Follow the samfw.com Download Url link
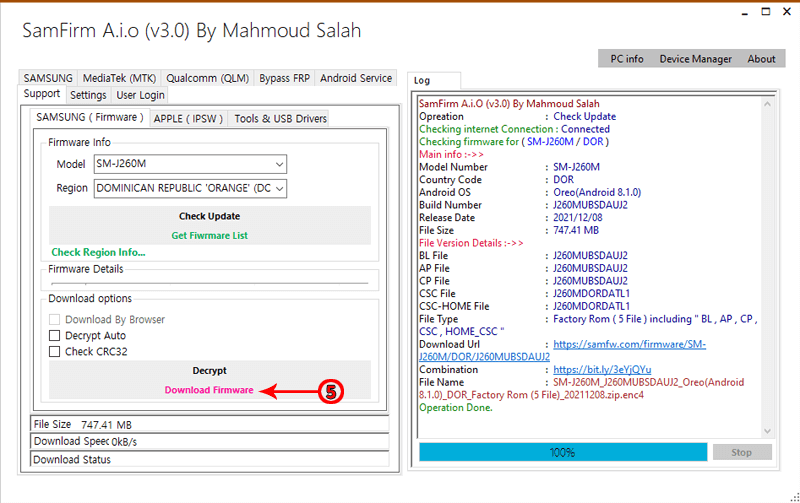This screenshot has height=503, width=800. (629, 344)
